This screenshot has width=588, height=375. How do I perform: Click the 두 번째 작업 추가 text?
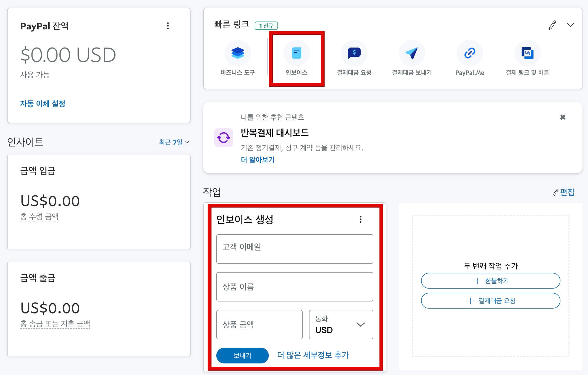click(491, 266)
